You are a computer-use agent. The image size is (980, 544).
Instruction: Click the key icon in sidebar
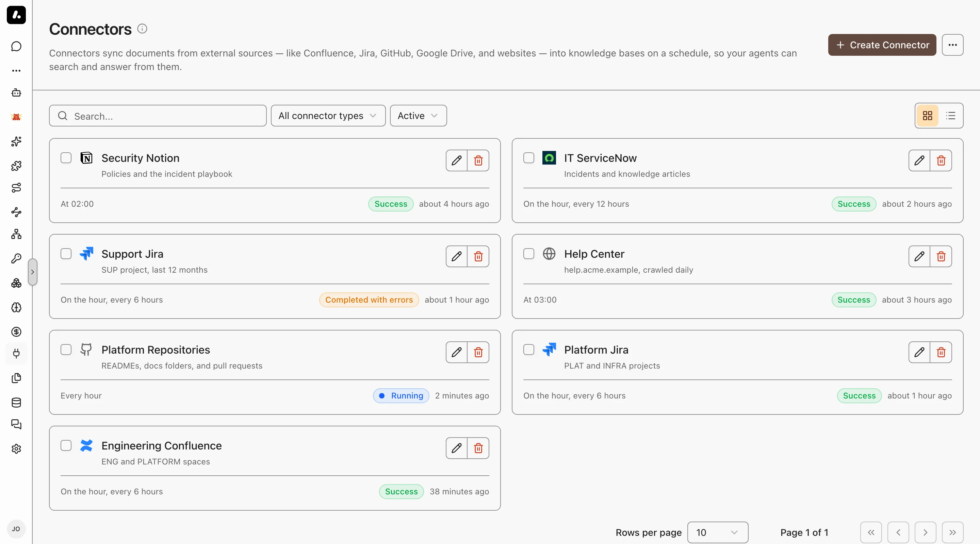(x=16, y=258)
